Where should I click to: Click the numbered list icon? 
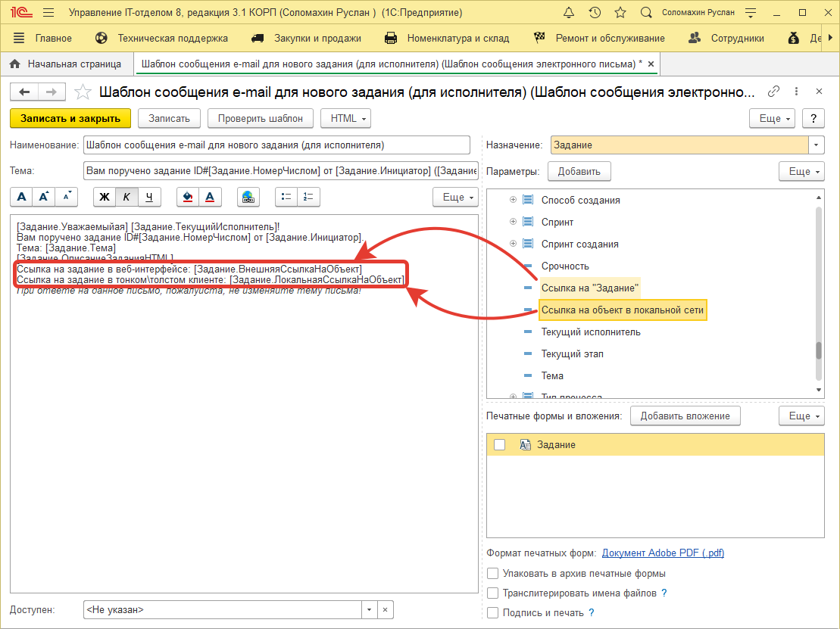coord(308,197)
